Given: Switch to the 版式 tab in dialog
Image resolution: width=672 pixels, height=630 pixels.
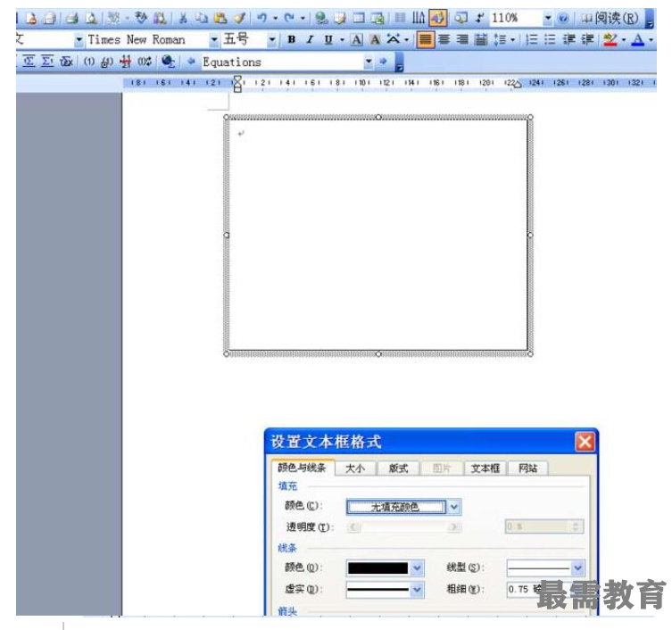Looking at the screenshot, I should point(399,468).
